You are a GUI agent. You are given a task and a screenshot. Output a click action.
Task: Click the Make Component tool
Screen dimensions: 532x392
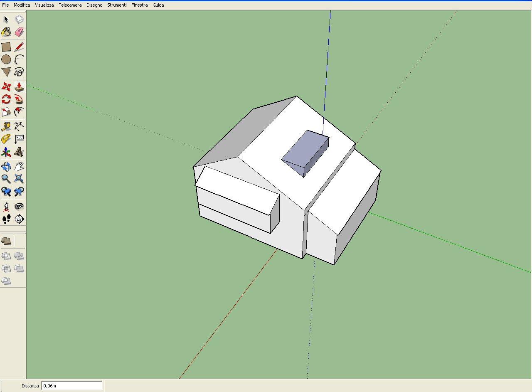click(19, 20)
